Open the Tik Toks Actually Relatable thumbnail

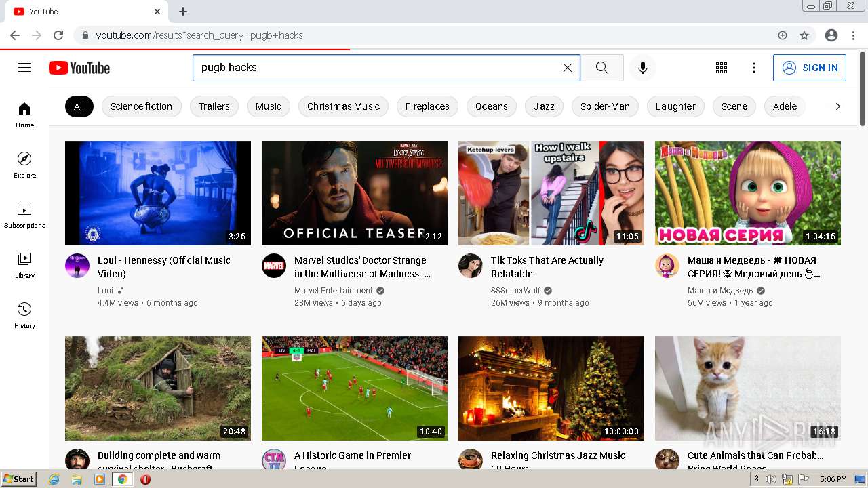[x=551, y=193]
